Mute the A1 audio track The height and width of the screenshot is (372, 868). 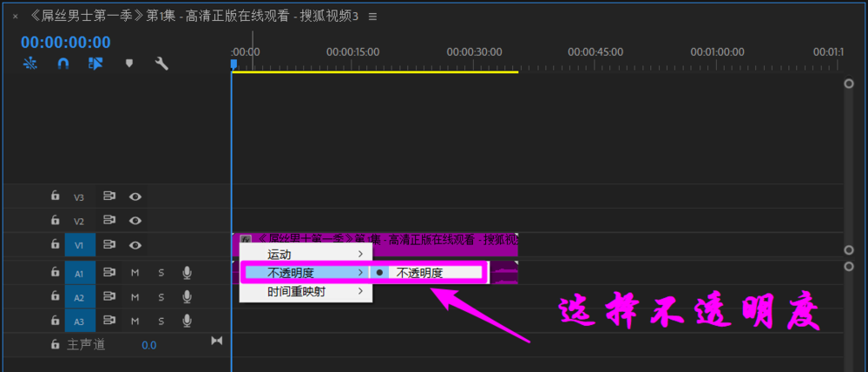(x=135, y=273)
